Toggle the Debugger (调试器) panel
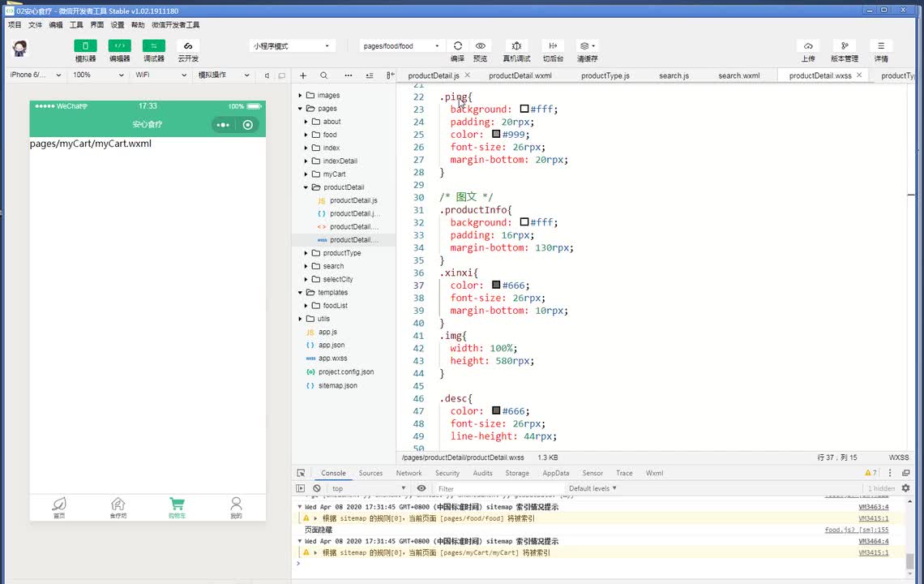Viewport: 924px width, 584px height. [153, 46]
